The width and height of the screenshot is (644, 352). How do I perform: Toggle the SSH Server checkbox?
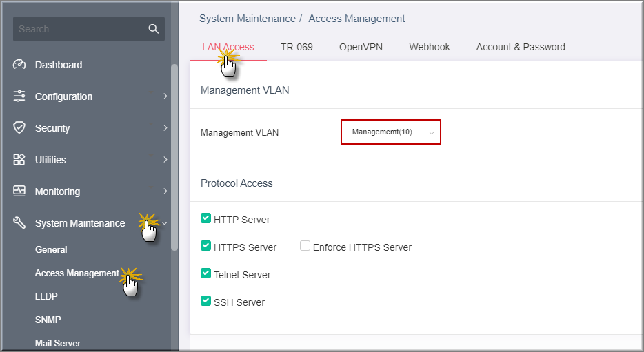[x=205, y=301]
